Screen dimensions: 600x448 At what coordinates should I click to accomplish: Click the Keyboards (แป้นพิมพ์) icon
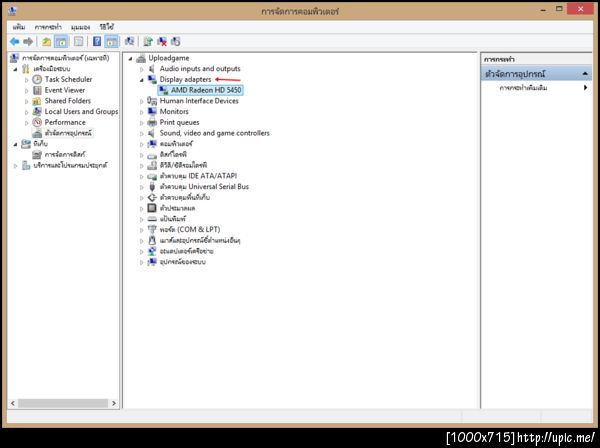coord(152,219)
